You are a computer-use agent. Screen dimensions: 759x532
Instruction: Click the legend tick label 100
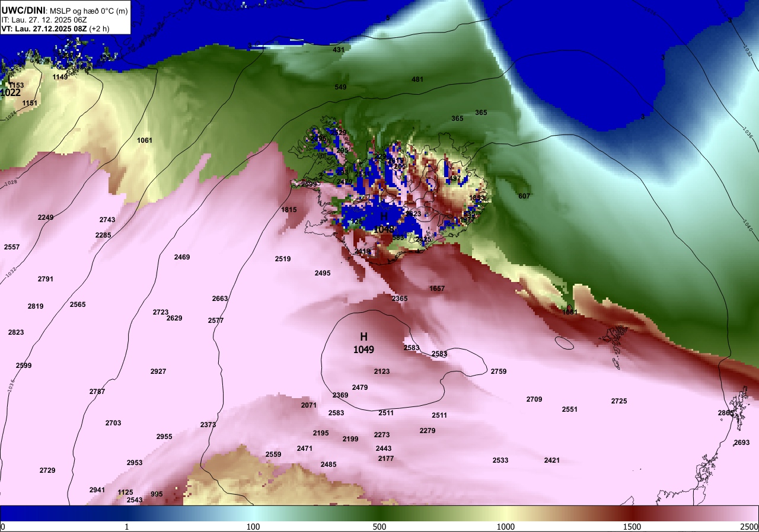coord(253,527)
